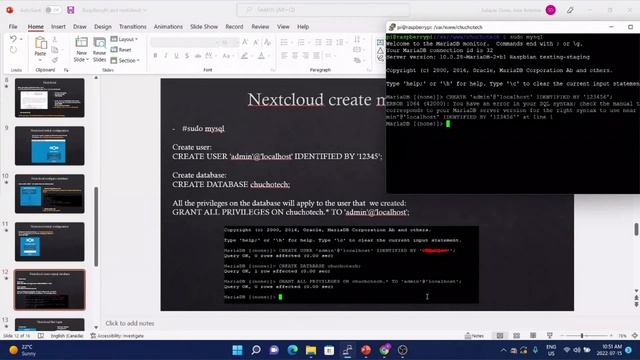640x360 pixels.
Task: Click Increase Font Size icon
Action: [245, 42]
